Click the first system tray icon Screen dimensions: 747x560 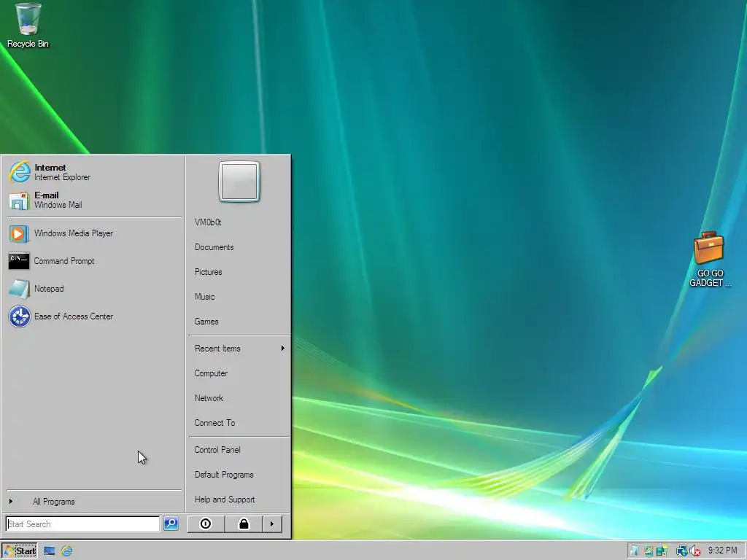[635, 551]
